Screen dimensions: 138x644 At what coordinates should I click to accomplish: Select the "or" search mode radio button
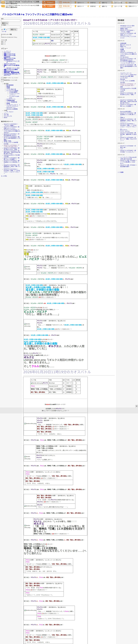pos(8,29)
